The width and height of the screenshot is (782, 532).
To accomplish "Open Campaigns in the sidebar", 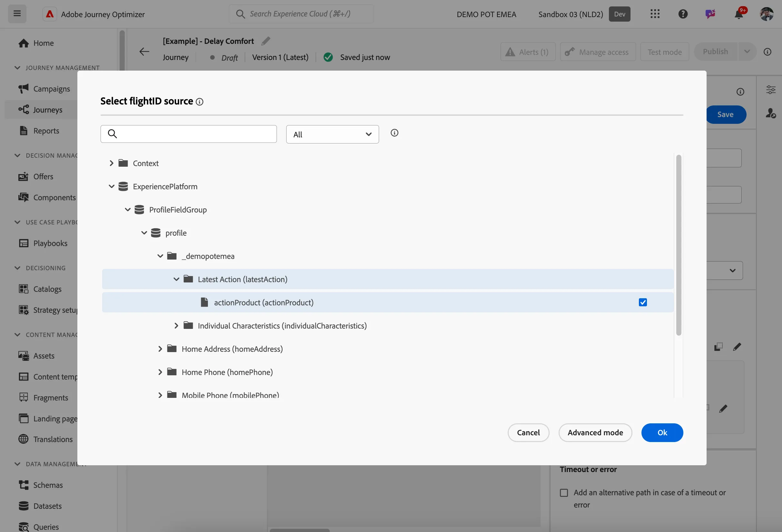I will (x=52, y=89).
